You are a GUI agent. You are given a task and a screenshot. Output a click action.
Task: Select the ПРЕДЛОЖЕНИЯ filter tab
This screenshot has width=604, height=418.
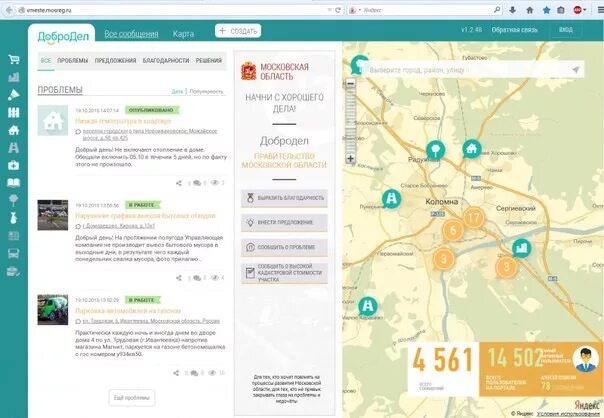click(116, 60)
